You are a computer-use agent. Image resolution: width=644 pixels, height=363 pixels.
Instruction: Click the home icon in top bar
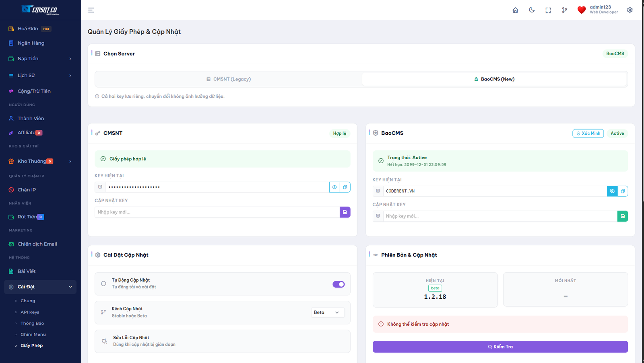515,10
